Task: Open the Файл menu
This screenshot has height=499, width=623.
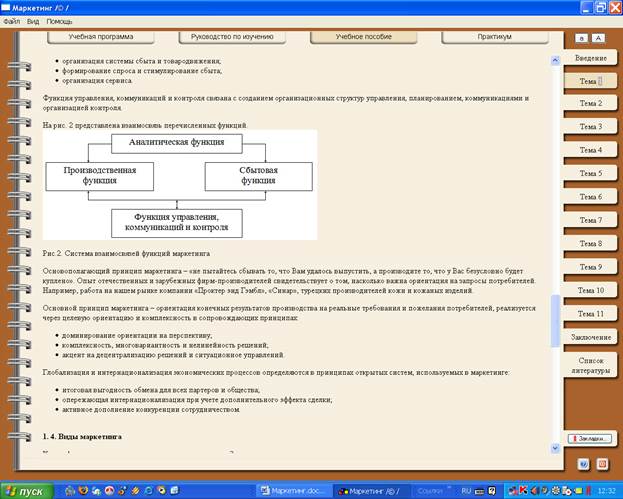Action: point(12,21)
